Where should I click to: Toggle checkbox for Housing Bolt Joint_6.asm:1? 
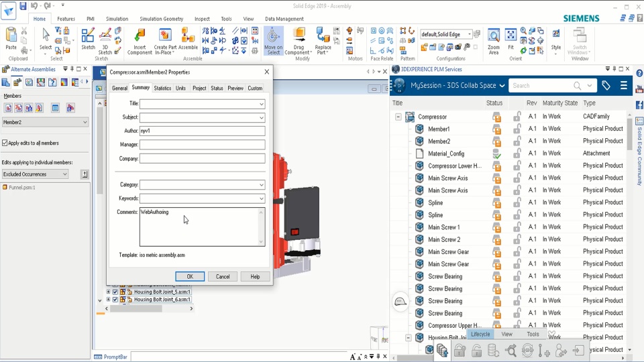115,300
